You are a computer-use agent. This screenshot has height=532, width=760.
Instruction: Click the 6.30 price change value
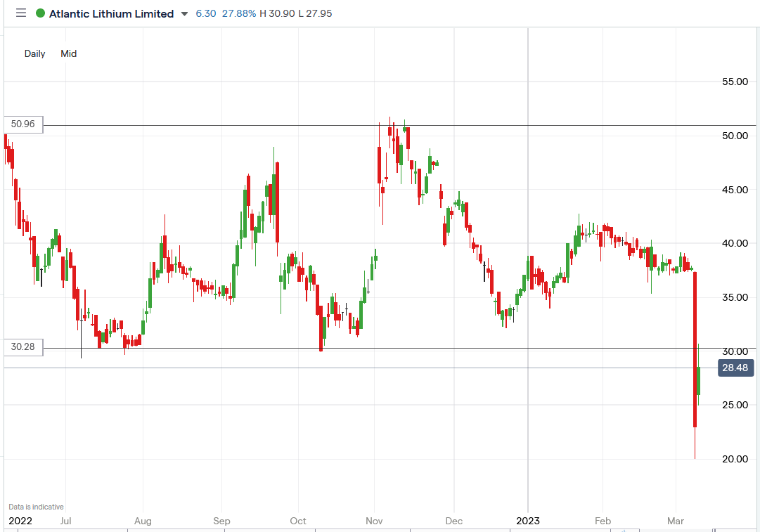pos(206,13)
